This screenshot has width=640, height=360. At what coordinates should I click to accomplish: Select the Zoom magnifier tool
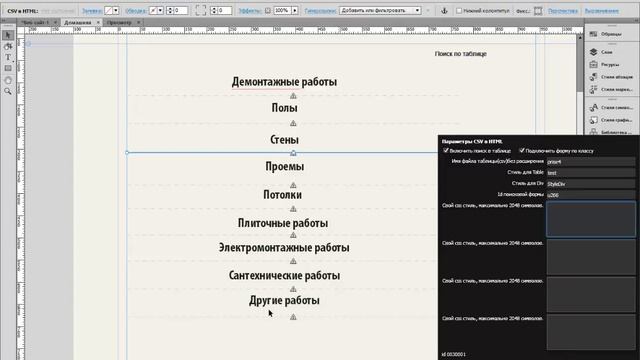(x=8, y=91)
